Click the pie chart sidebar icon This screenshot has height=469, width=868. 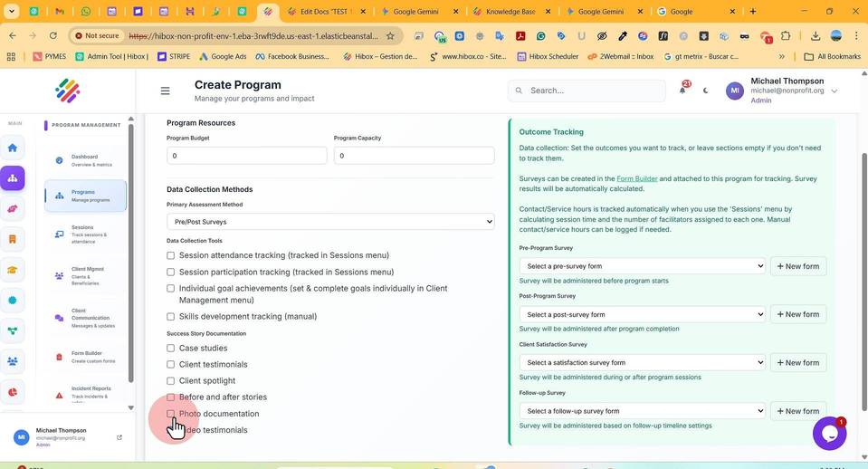tap(12, 392)
